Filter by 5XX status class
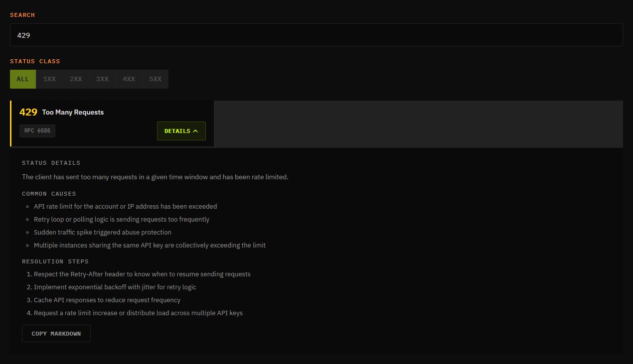The height and width of the screenshot is (364, 633). 155,79
